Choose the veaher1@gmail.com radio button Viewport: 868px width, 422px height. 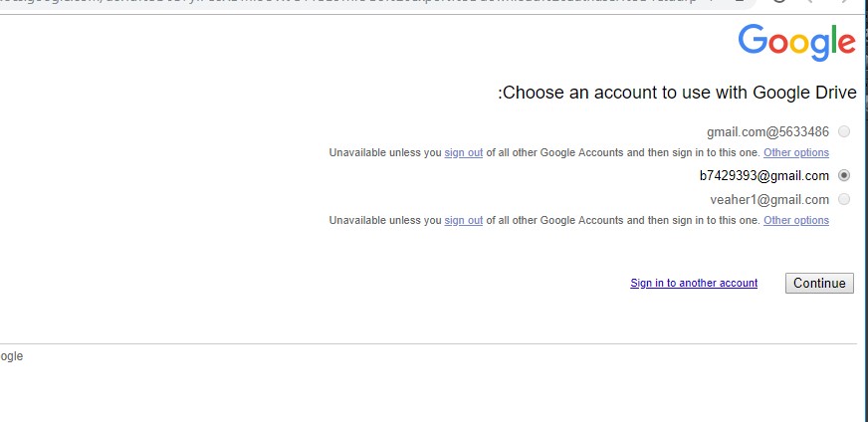[x=844, y=199]
